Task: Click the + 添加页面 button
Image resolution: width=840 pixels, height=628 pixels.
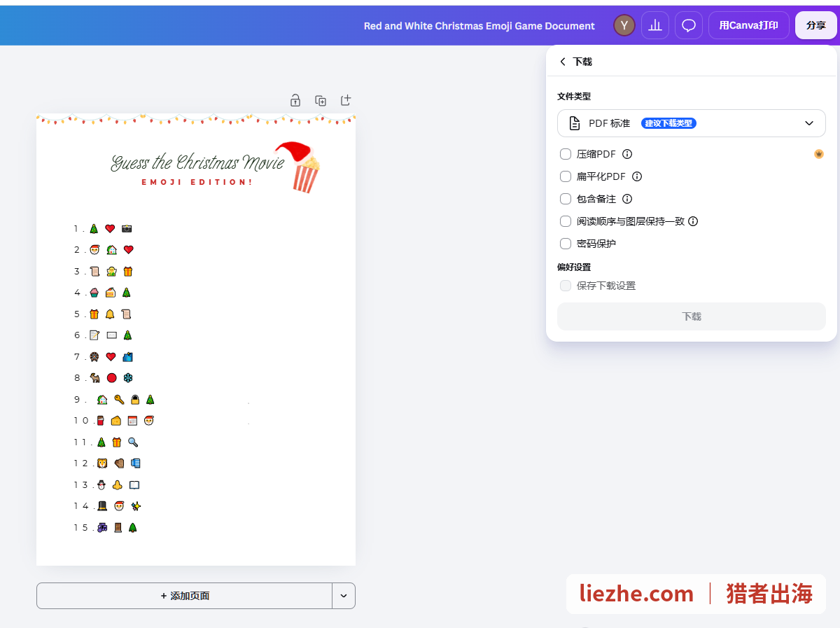Action: (x=185, y=596)
